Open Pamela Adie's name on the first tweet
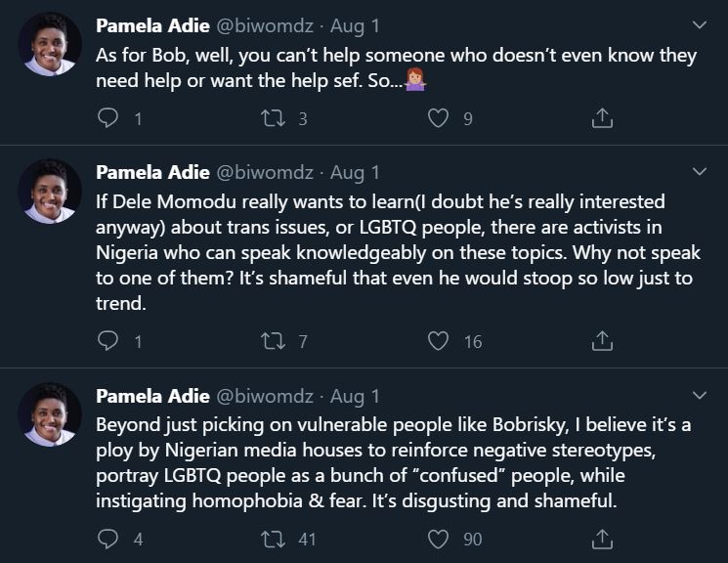The image size is (728, 563). pos(152,25)
